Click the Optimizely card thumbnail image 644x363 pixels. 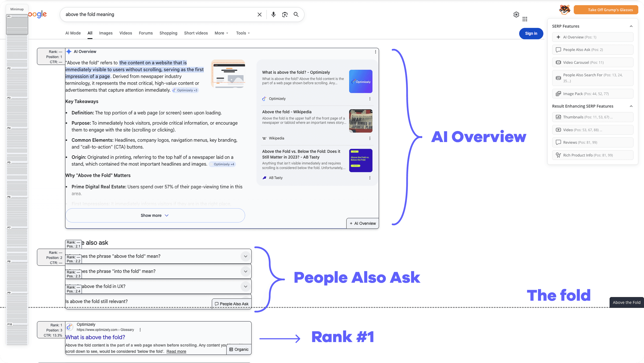[x=361, y=81]
